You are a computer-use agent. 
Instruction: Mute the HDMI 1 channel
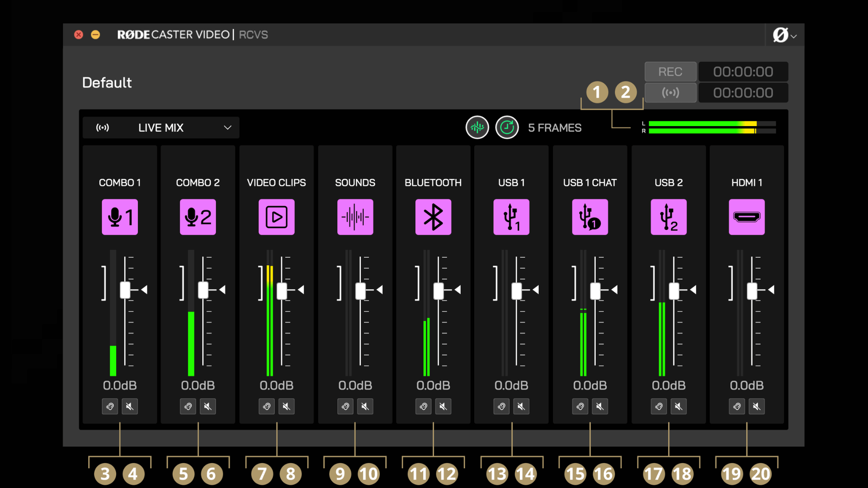(757, 406)
